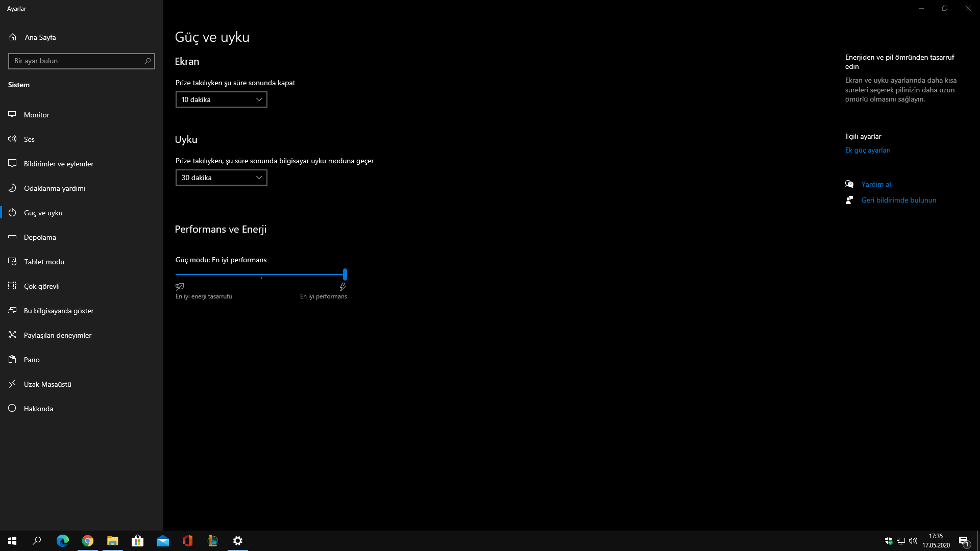Click magnifier icon in settings search box
The image size is (980, 551).
(x=148, y=61)
